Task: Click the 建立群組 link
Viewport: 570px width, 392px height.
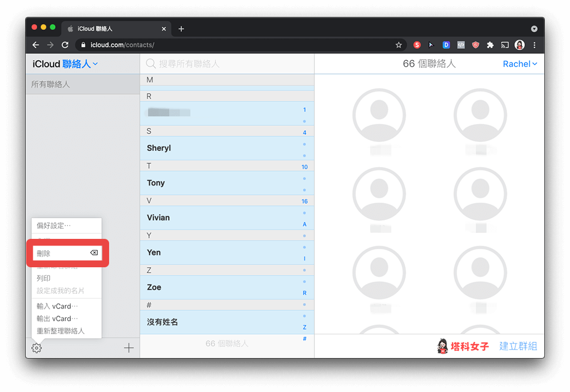Action: [x=518, y=346]
